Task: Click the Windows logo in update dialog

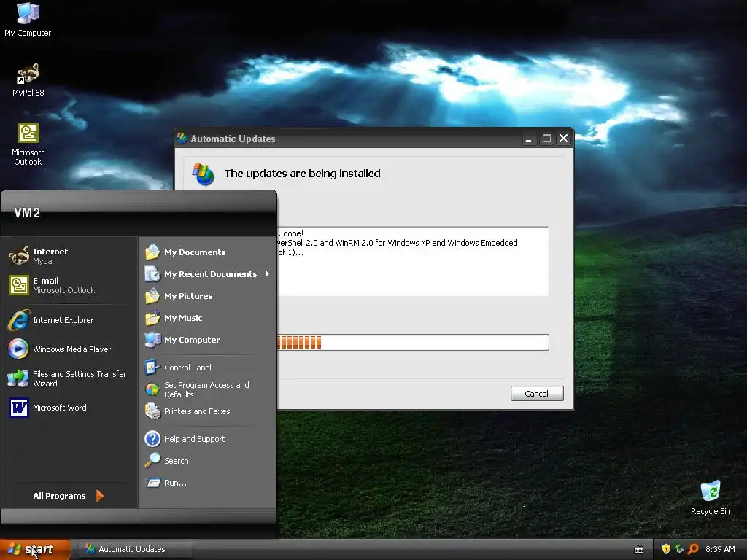Action: (x=204, y=174)
